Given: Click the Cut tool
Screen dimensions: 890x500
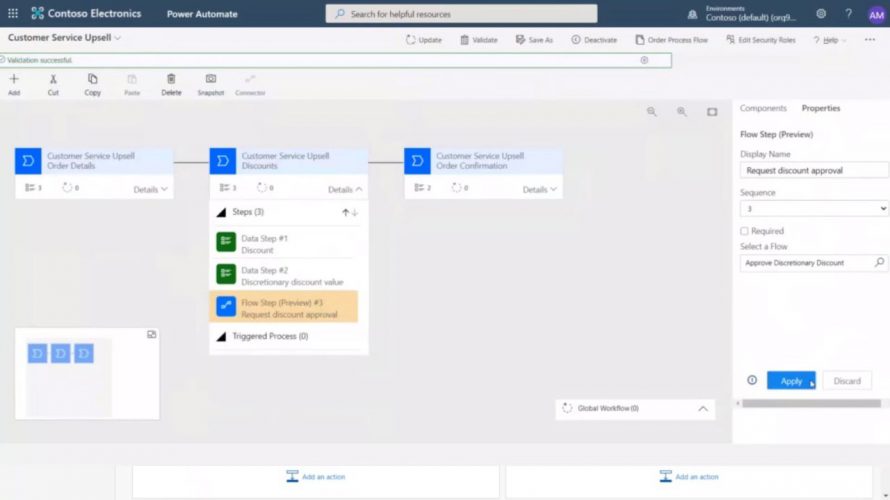Looking at the screenshot, I should pyautogui.click(x=53, y=85).
